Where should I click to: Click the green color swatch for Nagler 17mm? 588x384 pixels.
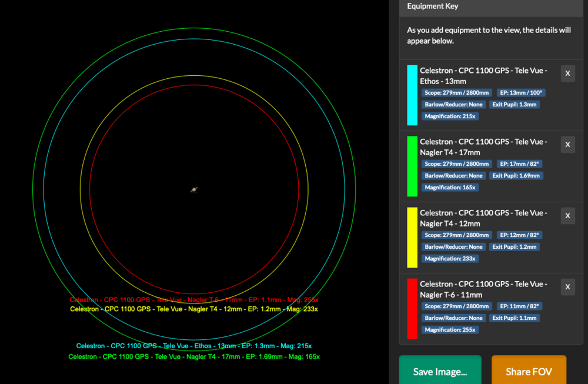click(412, 166)
